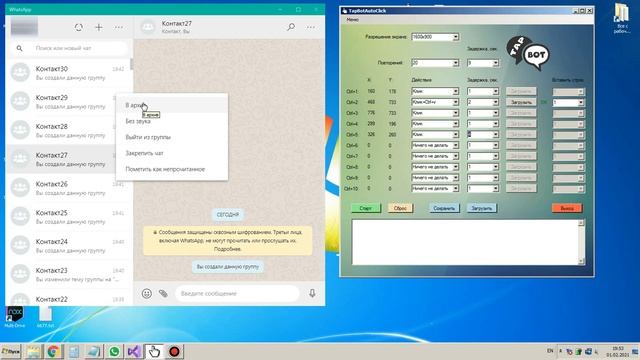Click the Подробнее link in encryption notice
640x360 pixels.
pos(227,249)
